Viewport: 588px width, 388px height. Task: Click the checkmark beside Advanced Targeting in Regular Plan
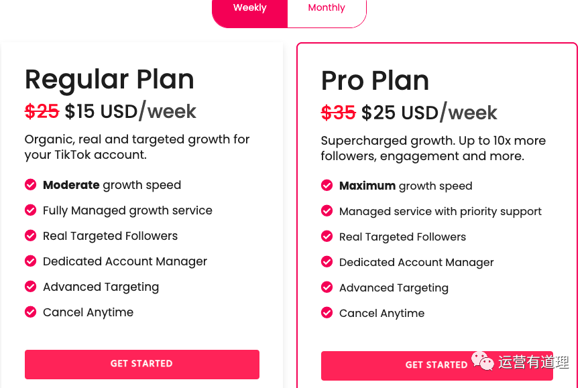pos(30,287)
